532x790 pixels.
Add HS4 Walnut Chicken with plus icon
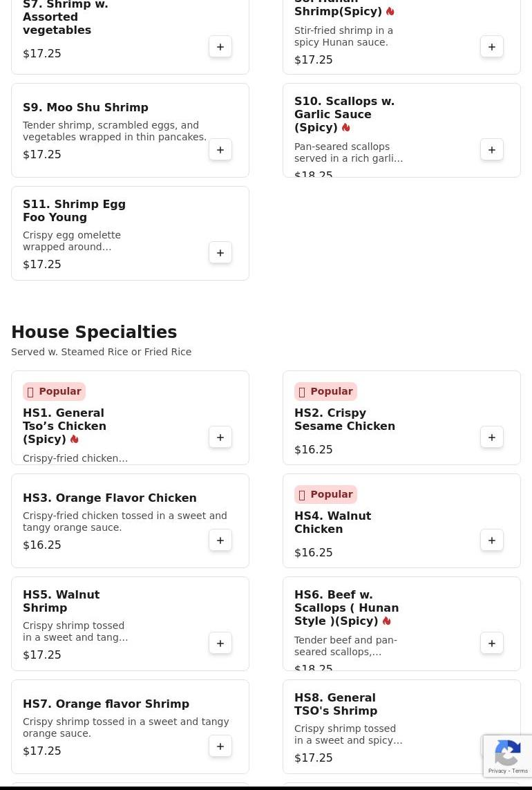tap(492, 540)
